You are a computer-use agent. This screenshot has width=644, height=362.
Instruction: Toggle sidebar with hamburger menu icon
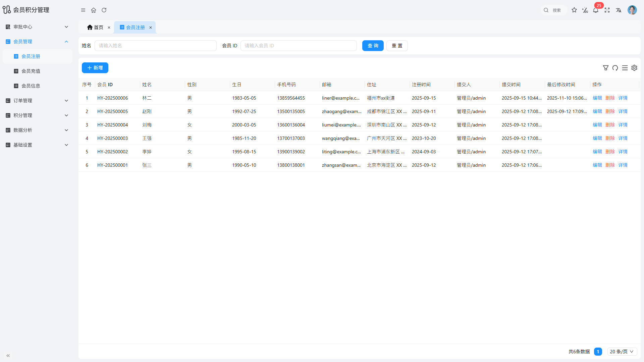[x=83, y=10]
